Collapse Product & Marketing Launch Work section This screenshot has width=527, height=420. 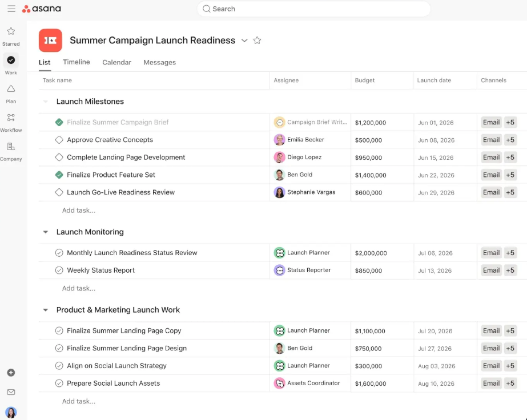pyautogui.click(x=46, y=310)
